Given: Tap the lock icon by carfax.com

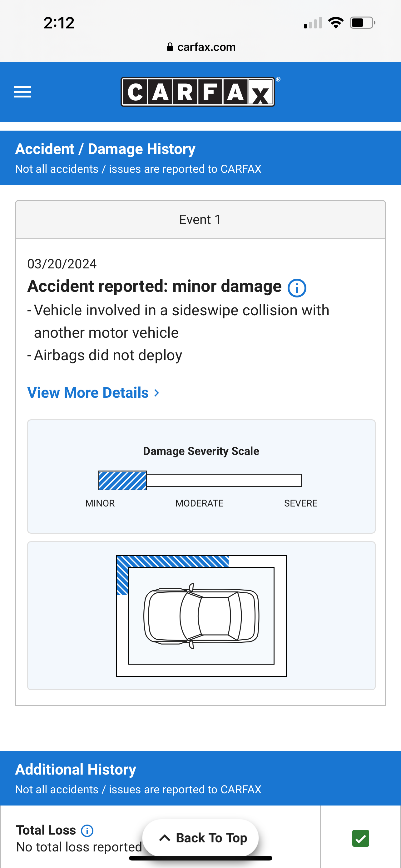Looking at the screenshot, I should coord(170,47).
